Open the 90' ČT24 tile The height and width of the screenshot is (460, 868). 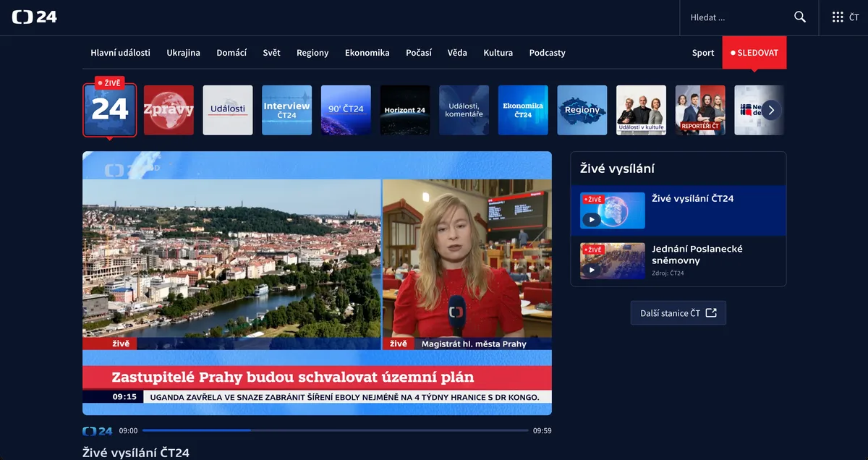346,110
